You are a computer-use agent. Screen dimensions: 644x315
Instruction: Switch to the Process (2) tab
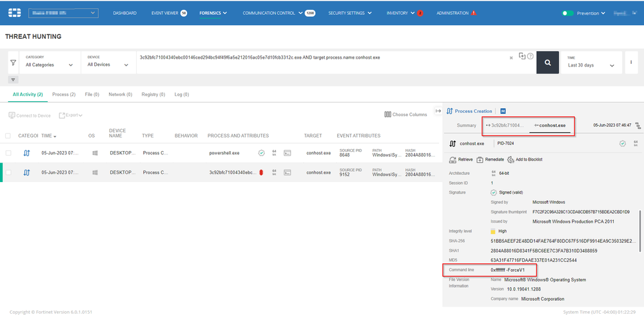click(x=64, y=95)
